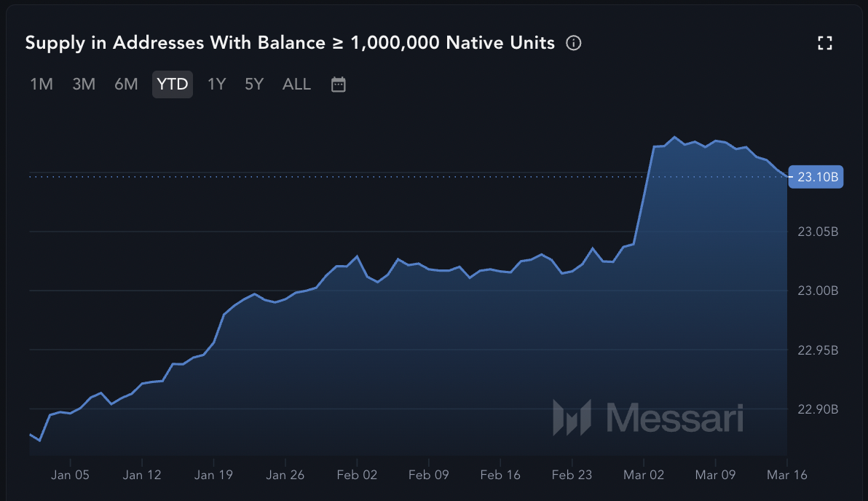
Task: Click the Jan 26 x-axis label
Action: (x=285, y=475)
